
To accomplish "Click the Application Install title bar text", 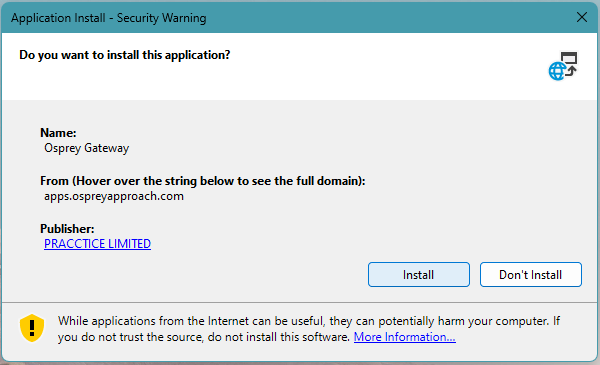I will coord(109,18).
